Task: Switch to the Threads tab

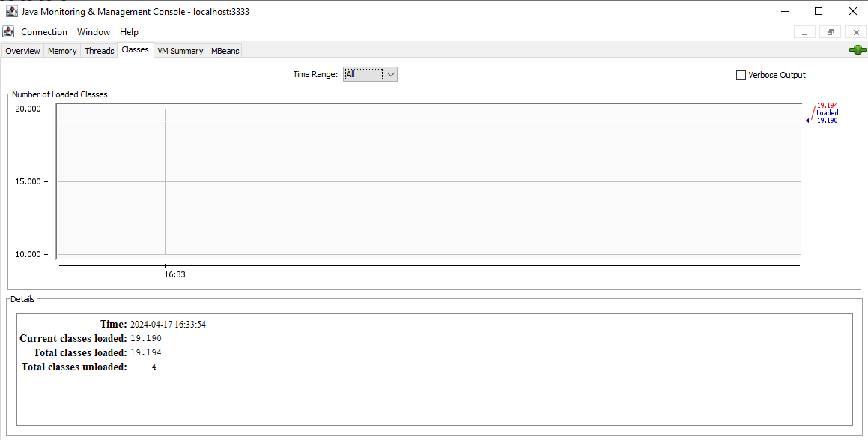Action: click(x=99, y=51)
